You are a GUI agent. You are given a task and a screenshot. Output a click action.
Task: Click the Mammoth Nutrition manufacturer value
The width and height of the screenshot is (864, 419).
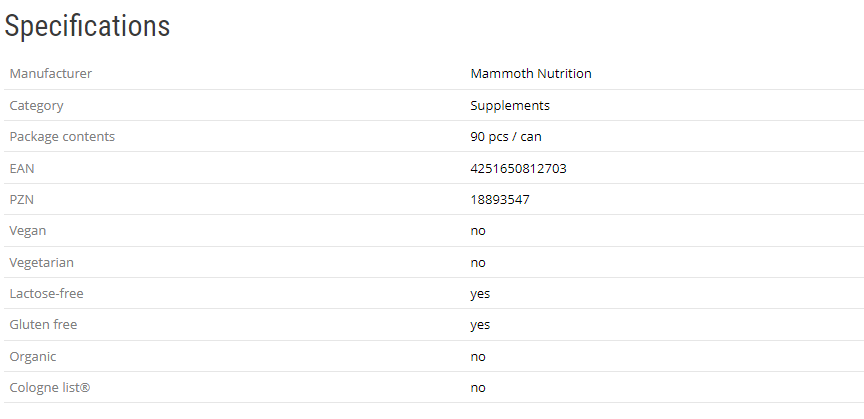(x=531, y=74)
